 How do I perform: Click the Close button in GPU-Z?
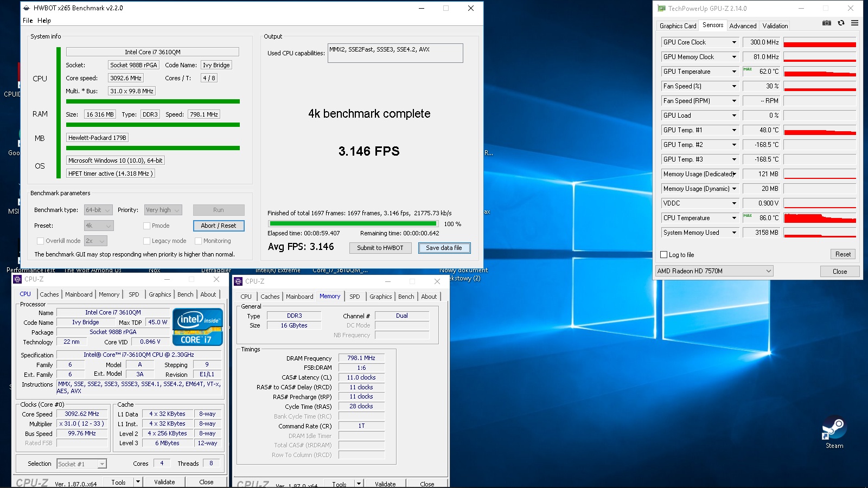(x=840, y=272)
